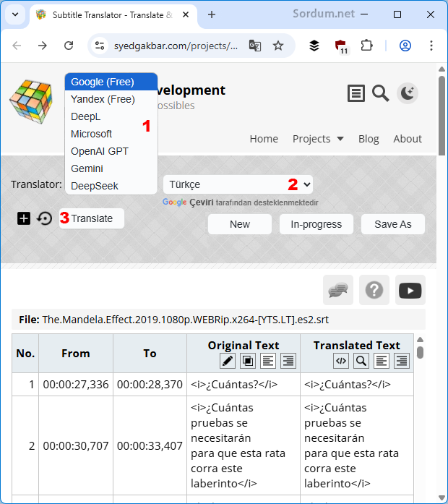Align Translated Text column left
Viewport: 448px width, 504px height.
point(382,361)
